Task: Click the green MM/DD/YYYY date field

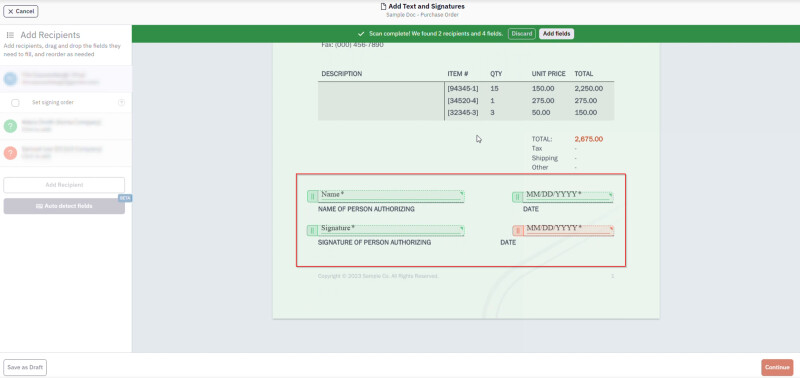Action: click(x=568, y=196)
